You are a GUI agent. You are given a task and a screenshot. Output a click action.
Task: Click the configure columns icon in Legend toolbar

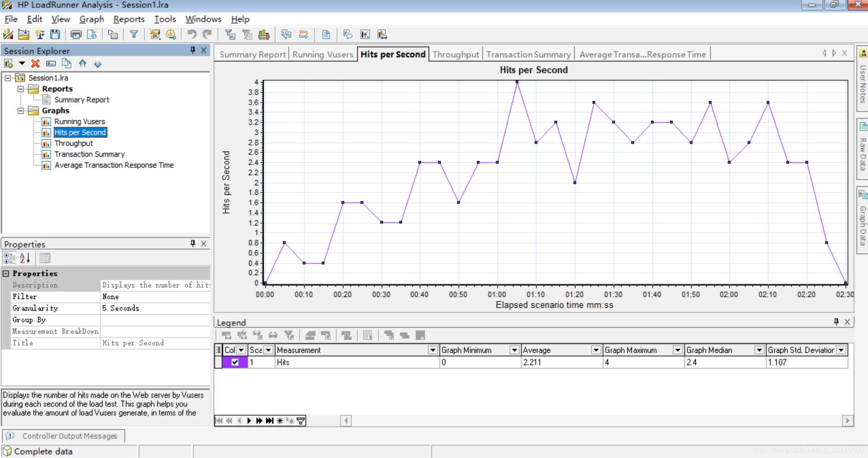[368, 335]
